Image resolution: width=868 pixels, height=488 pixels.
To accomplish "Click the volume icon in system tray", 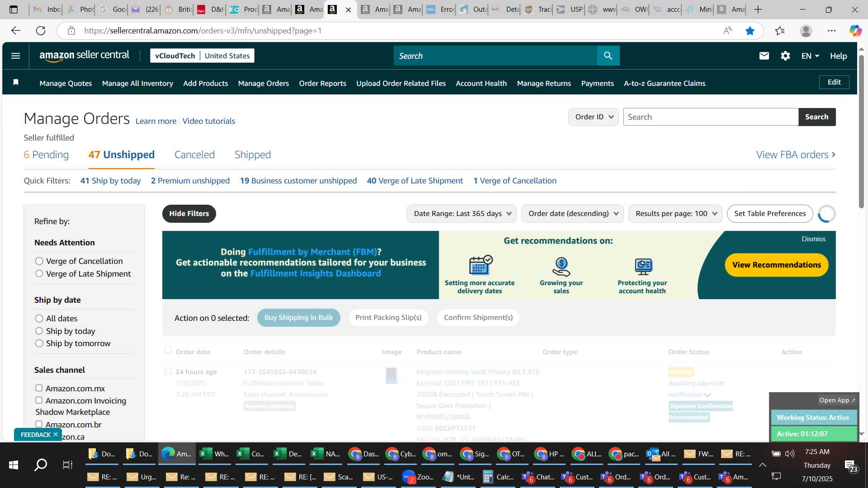I will (790, 453).
